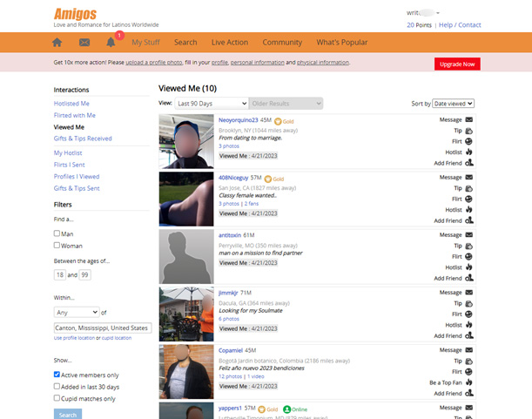The width and height of the screenshot is (532, 419).
Task: Click Tip icon for Copamiel
Action: click(469, 362)
